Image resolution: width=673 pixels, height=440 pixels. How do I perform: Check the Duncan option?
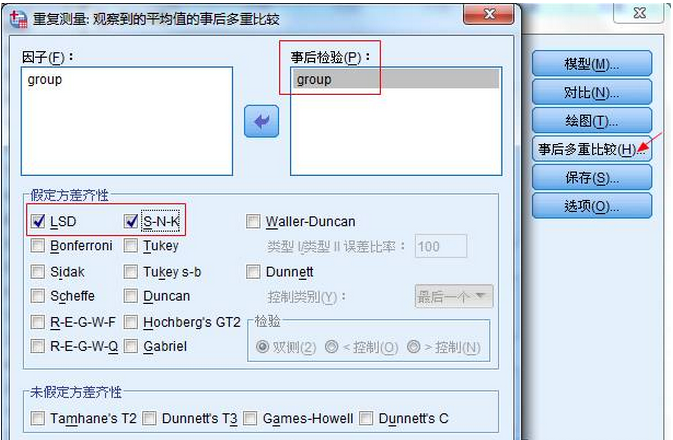click(132, 296)
